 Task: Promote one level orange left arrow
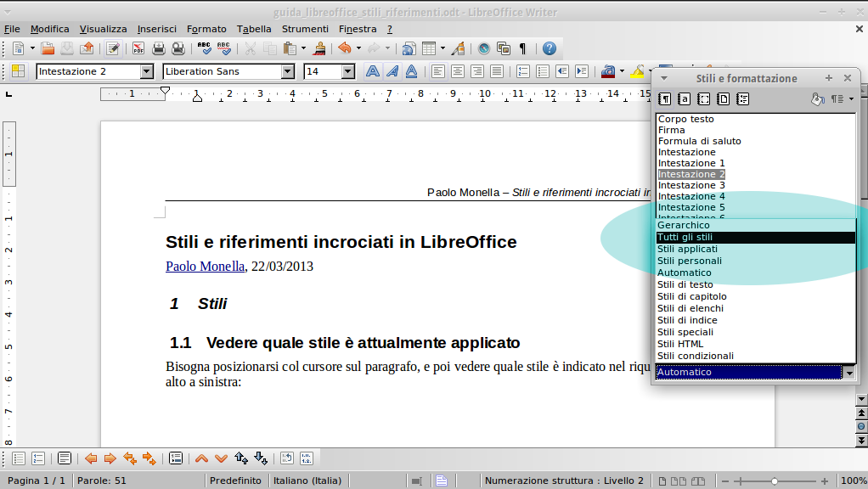click(x=91, y=458)
